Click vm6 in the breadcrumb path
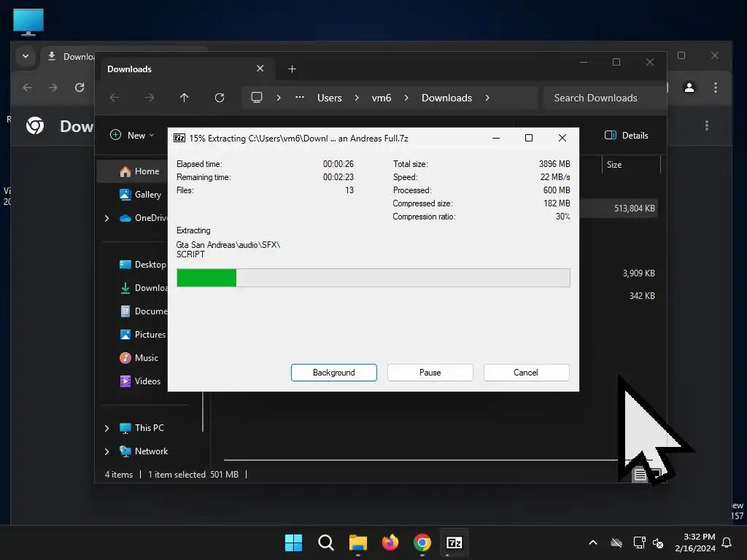747x560 pixels. pos(381,98)
